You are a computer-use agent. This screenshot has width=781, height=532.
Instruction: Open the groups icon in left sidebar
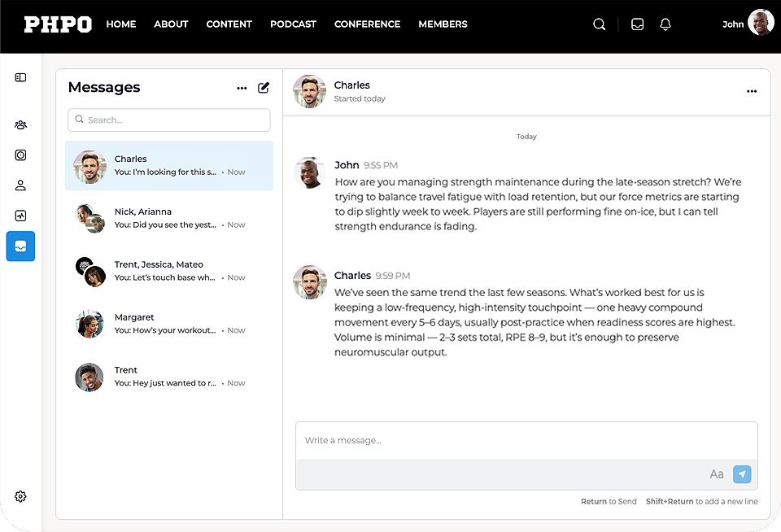(x=20, y=125)
